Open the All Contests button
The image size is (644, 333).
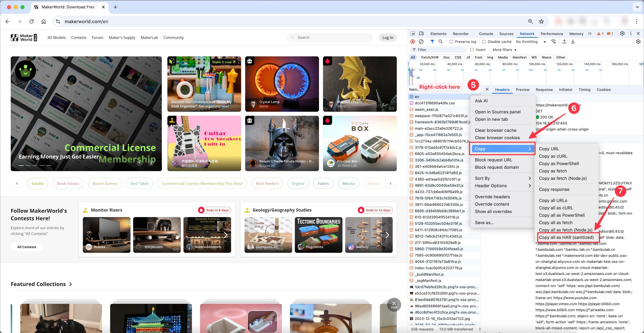coord(27,247)
